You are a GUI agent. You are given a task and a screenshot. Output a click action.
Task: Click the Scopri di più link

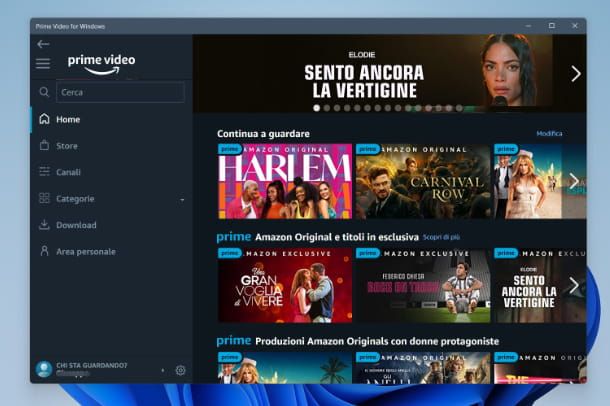441,237
